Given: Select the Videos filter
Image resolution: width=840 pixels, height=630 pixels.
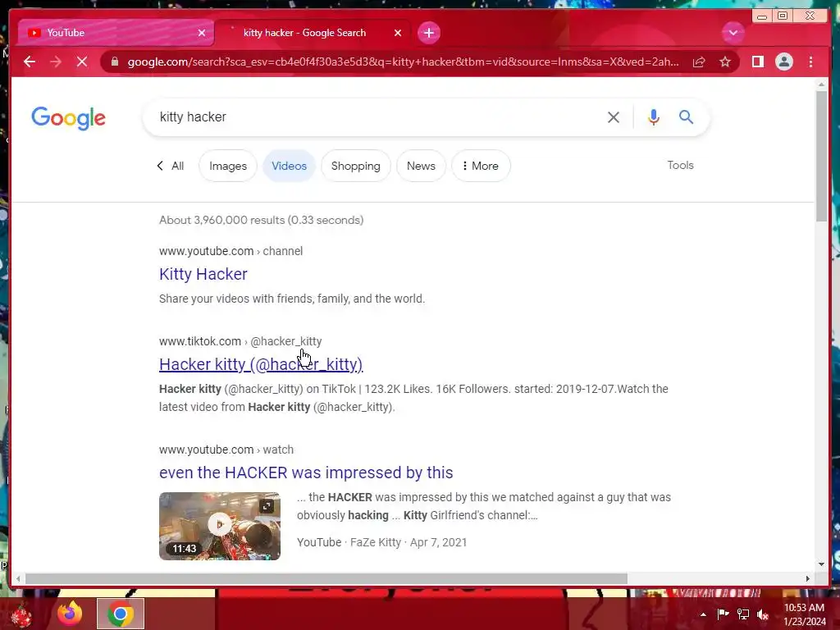Looking at the screenshot, I should [289, 166].
